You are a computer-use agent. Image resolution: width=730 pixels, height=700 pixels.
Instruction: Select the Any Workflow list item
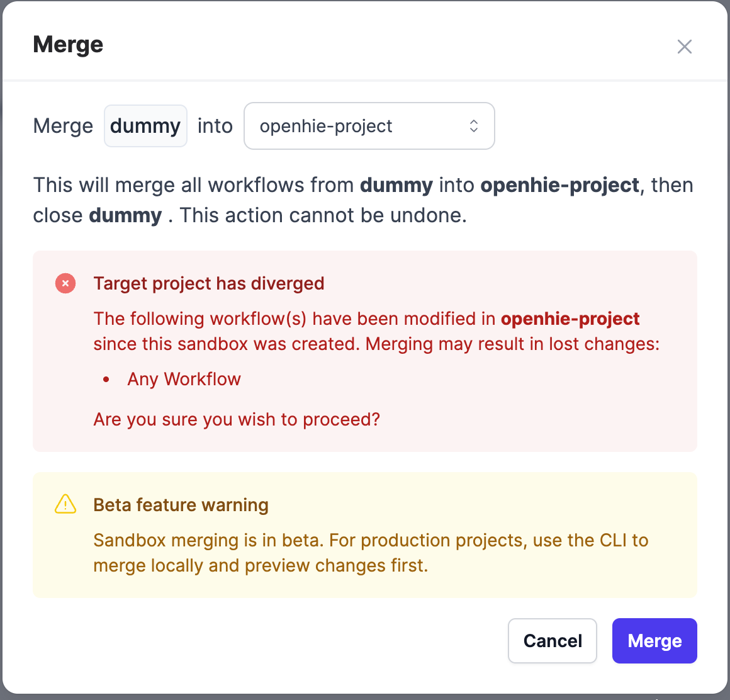tap(184, 379)
